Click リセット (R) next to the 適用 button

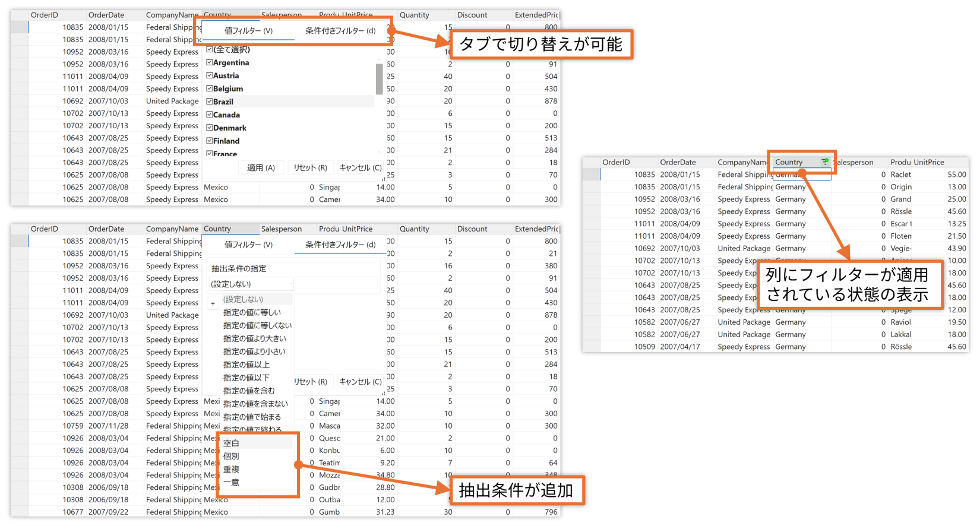tap(310, 168)
